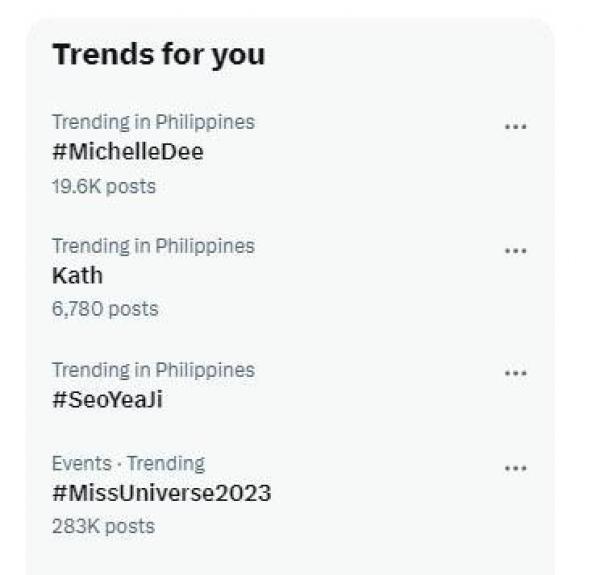Click empty space between #SeoYeaJi and its dots
Viewport: 600px width, 575px height.
(x=340, y=398)
